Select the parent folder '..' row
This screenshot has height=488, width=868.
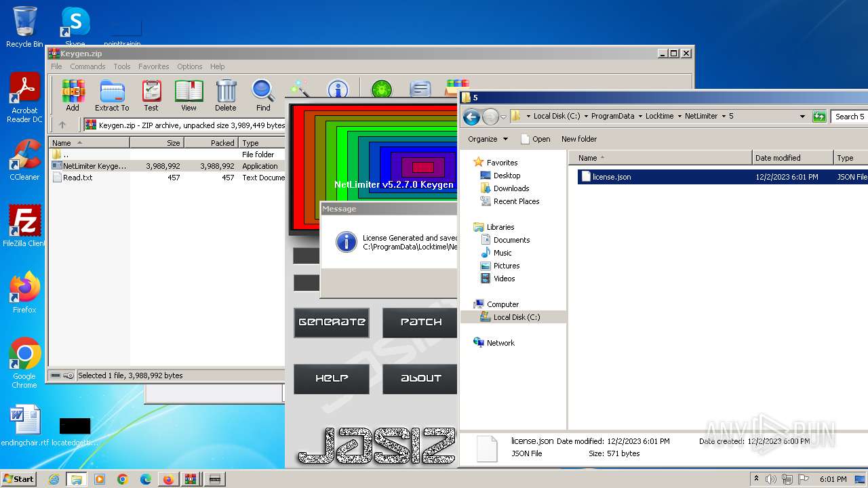coord(168,155)
